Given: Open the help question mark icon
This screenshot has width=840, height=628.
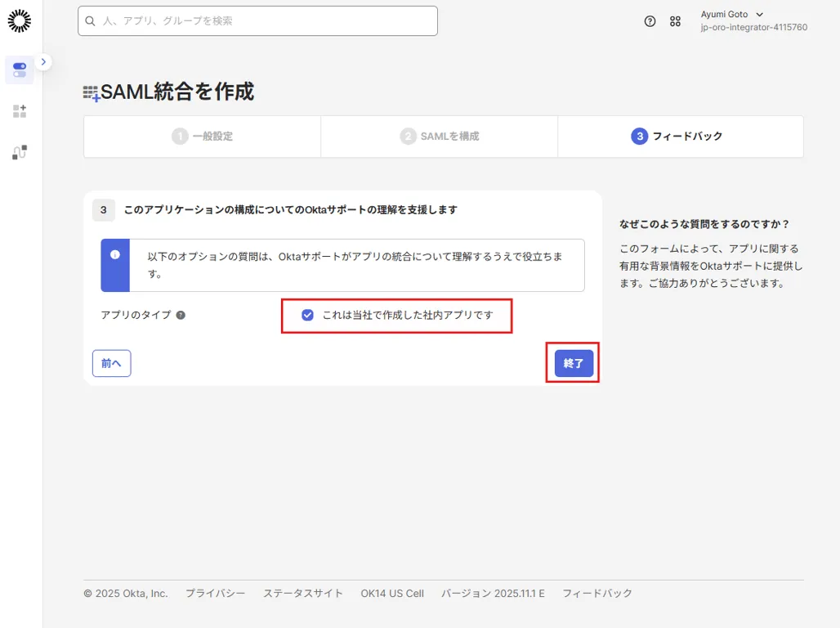Looking at the screenshot, I should tap(650, 21).
